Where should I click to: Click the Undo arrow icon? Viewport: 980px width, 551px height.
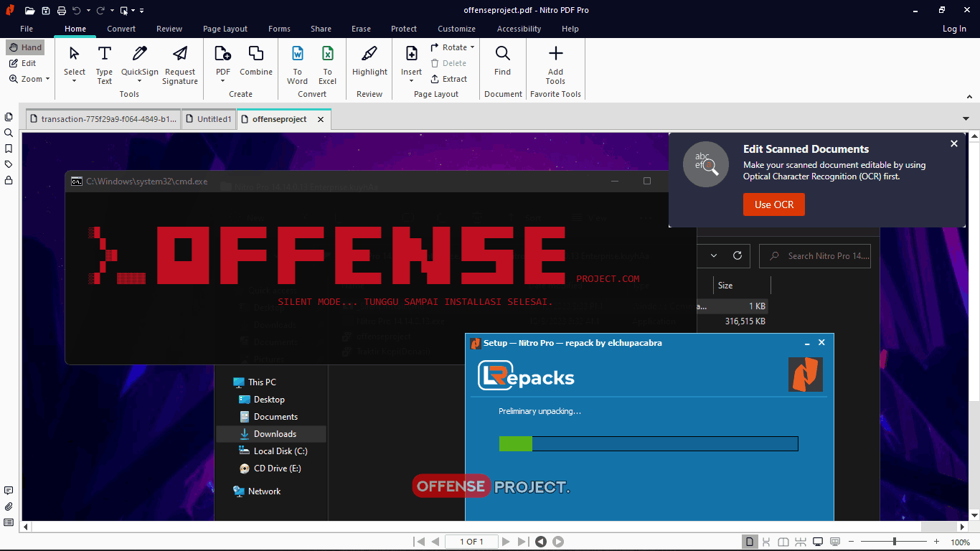point(76,10)
